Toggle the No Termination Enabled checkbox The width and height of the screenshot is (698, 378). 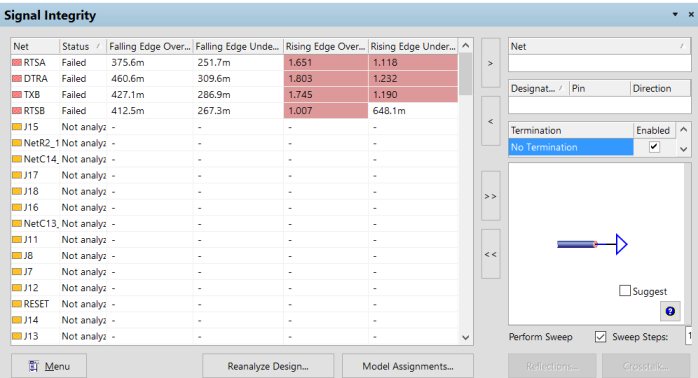(x=654, y=147)
